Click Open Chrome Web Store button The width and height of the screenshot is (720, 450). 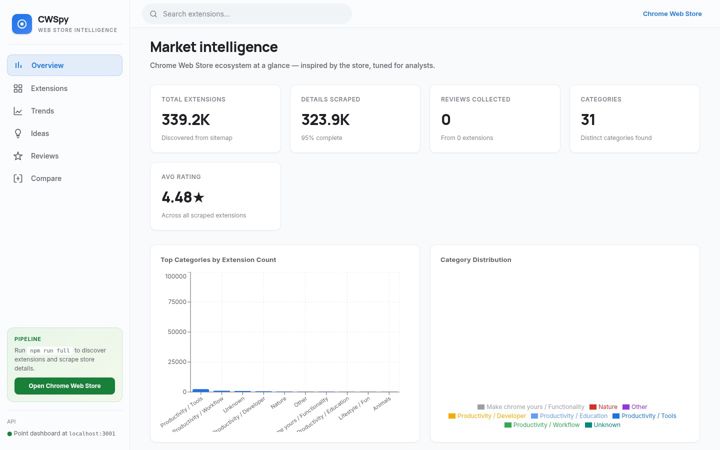point(65,386)
